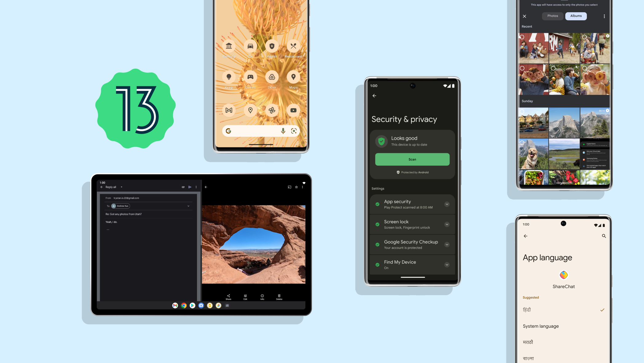
Task: Tap the Share icon in photo viewer
Action: coord(228,296)
